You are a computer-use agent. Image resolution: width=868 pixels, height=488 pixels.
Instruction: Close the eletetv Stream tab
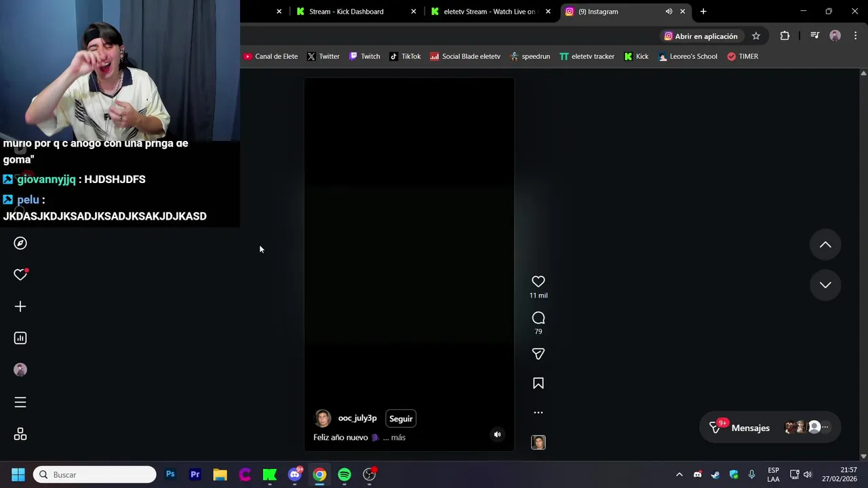(x=548, y=12)
